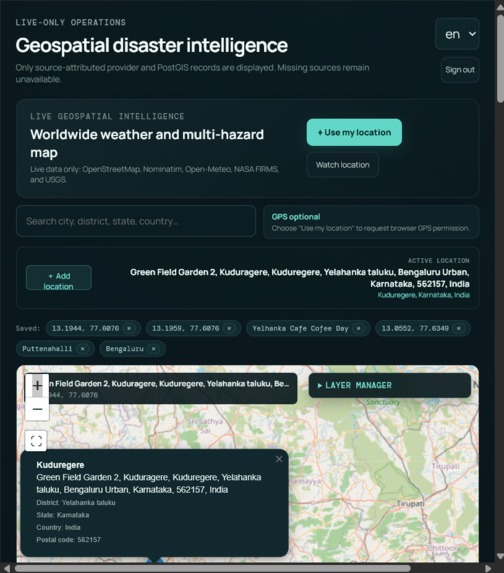Select the Puttenahalli saved location
Viewport: 504px width, 573px height.
click(47, 349)
